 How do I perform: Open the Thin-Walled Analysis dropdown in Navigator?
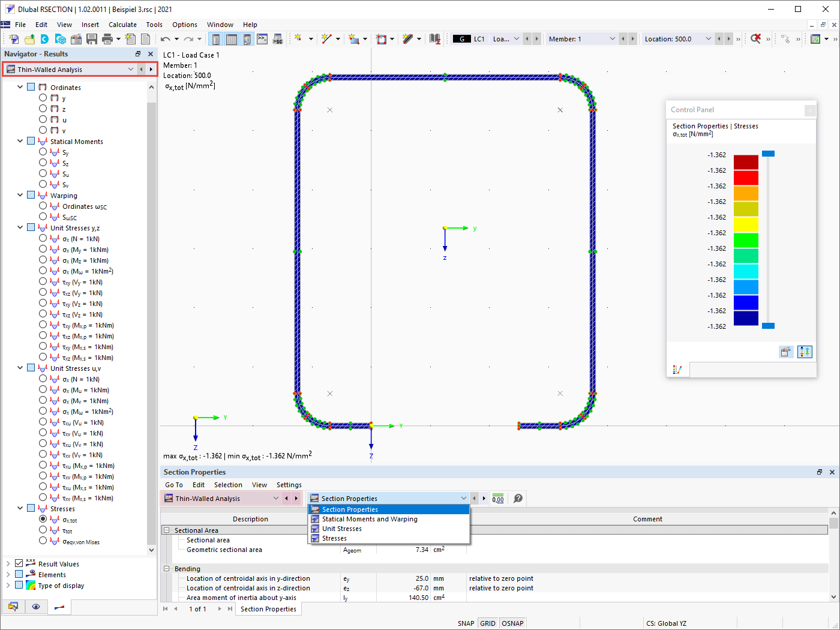[130, 68]
